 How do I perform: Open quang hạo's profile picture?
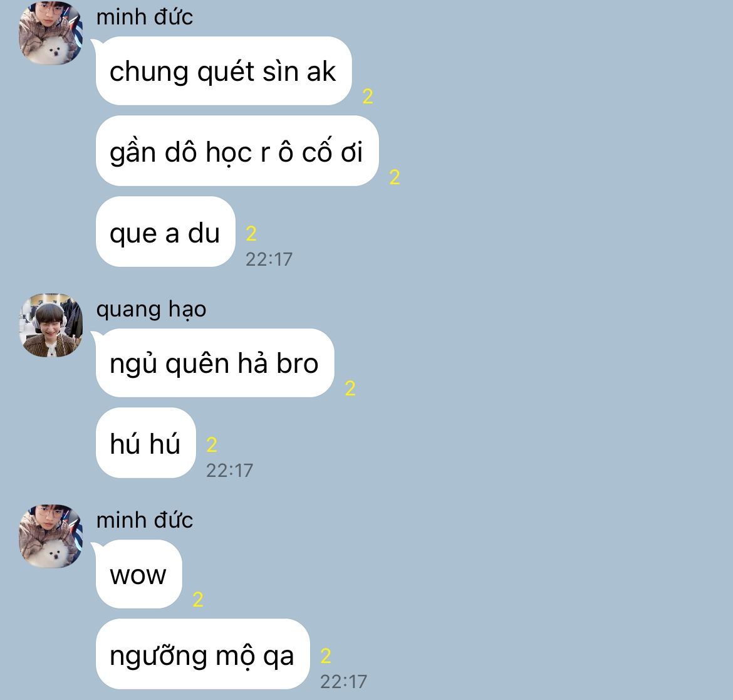click(51, 325)
